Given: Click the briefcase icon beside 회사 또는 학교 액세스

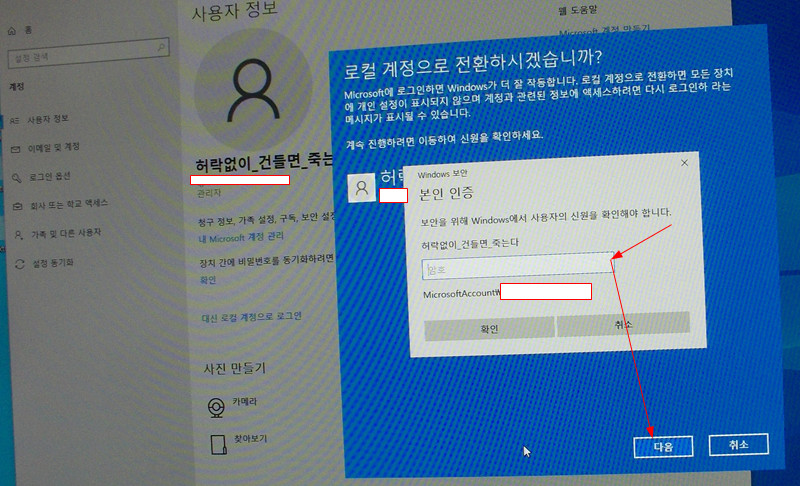Looking at the screenshot, I should click(x=18, y=206).
